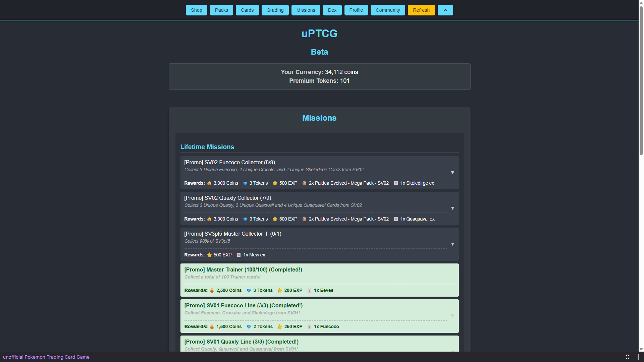This screenshot has height=362, width=644.
Task: Open the Shop page
Action: [x=197, y=10]
